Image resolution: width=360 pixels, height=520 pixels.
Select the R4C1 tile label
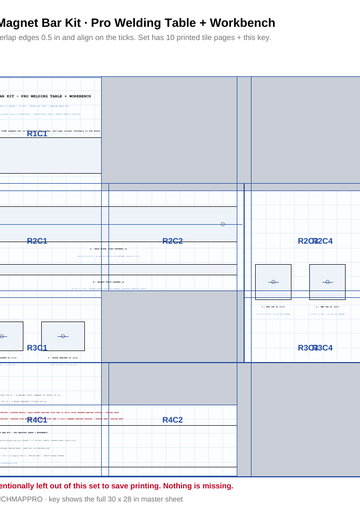37,420
